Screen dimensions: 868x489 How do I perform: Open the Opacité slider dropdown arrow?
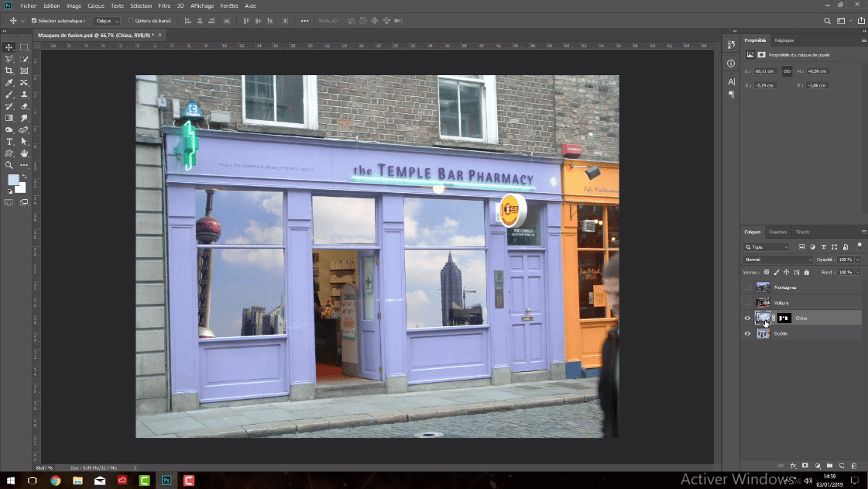(858, 260)
